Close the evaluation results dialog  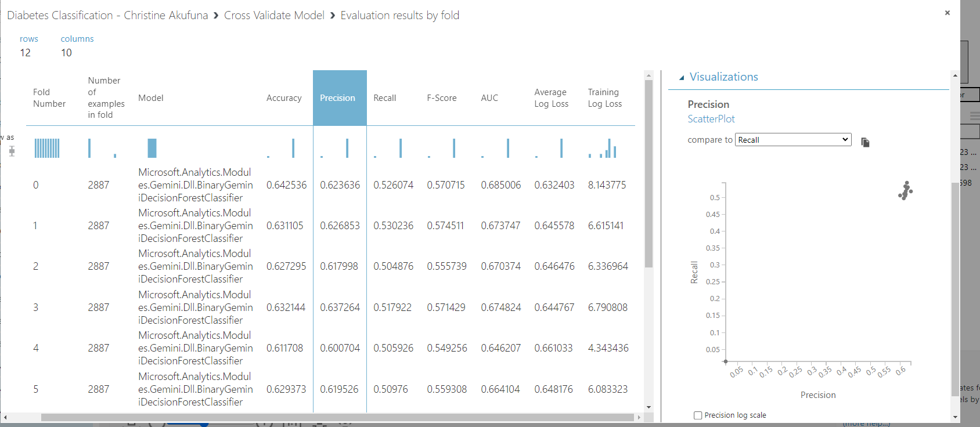click(947, 13)
